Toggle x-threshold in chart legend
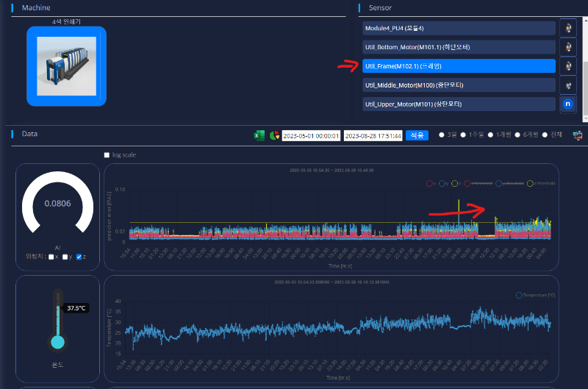The image size is (588, 389). coord(478,183)
